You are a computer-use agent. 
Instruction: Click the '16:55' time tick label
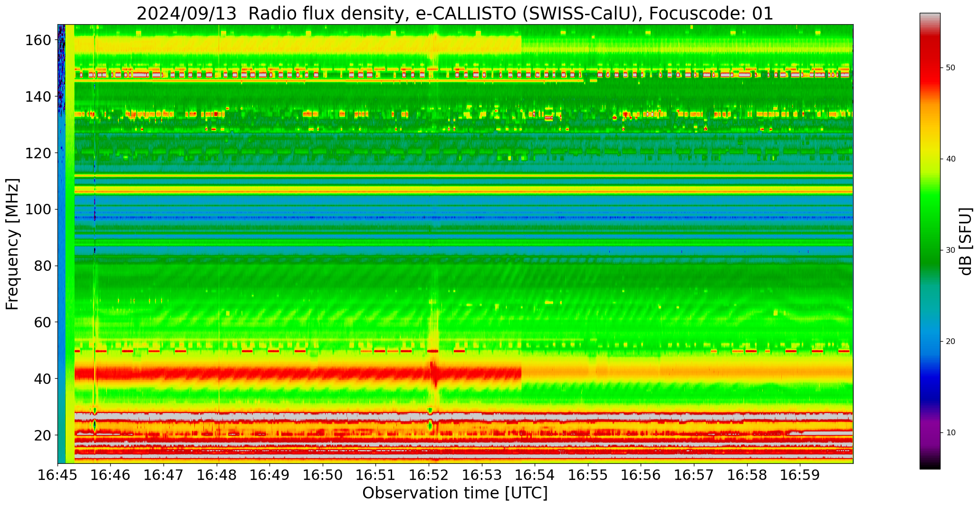(x=588, y=475)
